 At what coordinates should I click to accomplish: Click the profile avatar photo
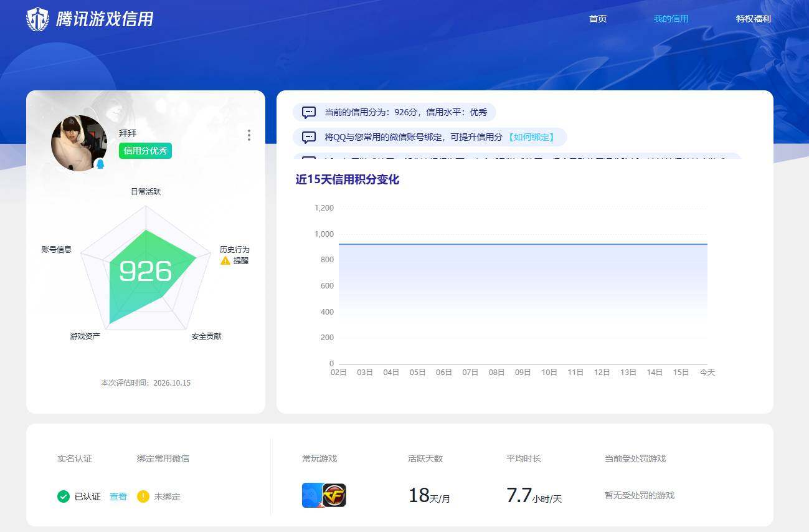coord(79,143)
